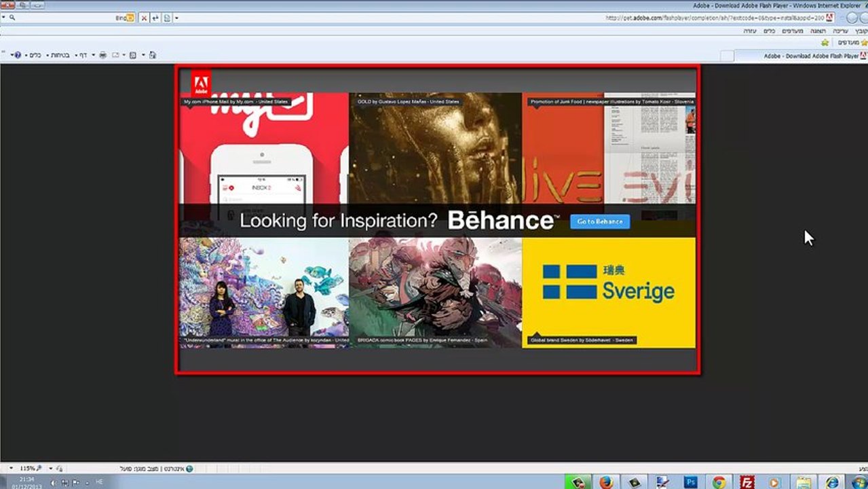Viewport: 868px width, 489px height.
Task: Click the Home icon in command bar
Action: 152,55
